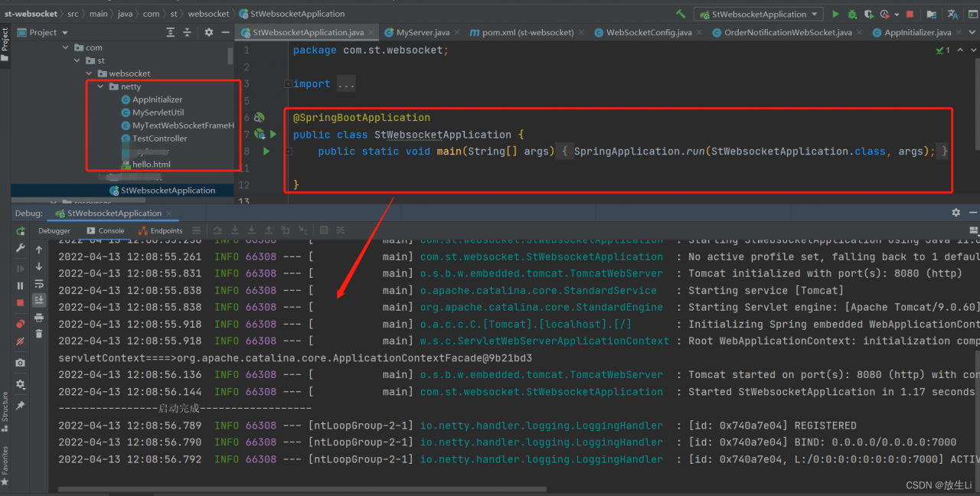The image size is (980, 496).
Task: Toggle the Project tool window stripe button
Action: pyautogui.click(x=5, y=45)
